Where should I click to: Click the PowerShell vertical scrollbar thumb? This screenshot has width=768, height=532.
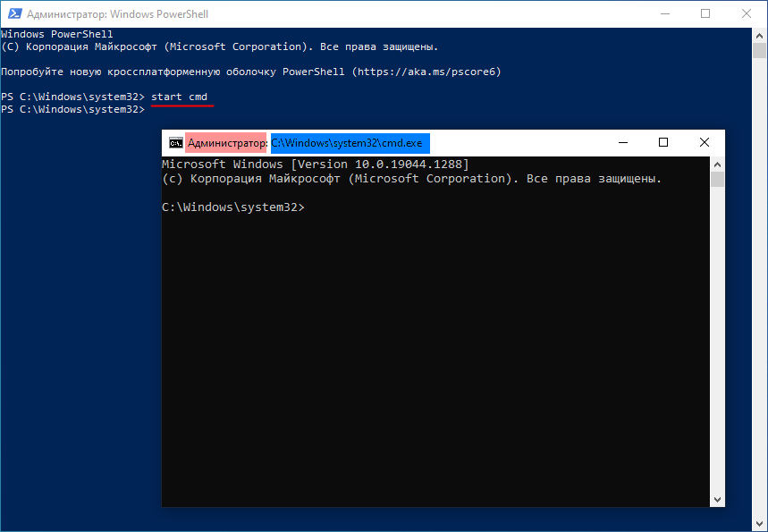pos(760,50)
